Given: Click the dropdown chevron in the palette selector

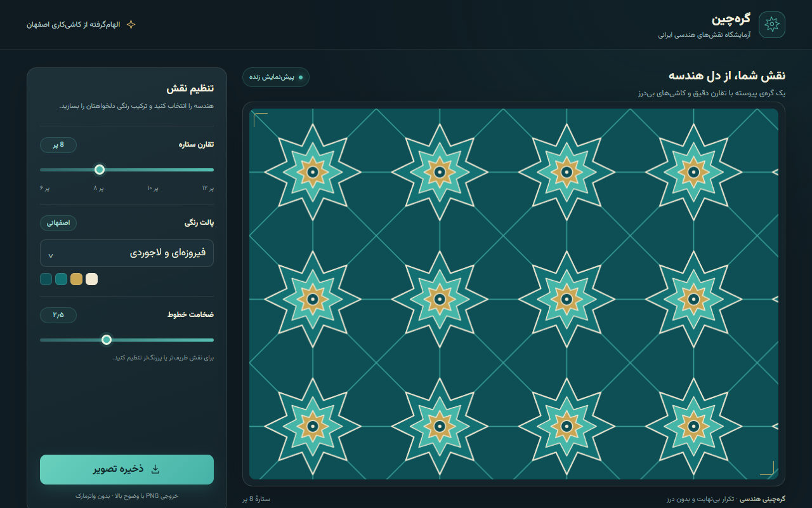Looking at the screenshot, I should coord(51,255).
